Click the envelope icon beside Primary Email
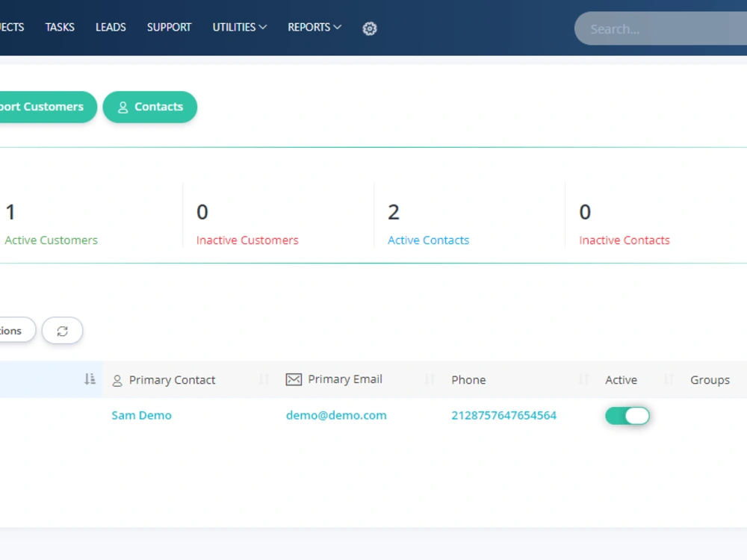The width and height of the screenshot is (747, 560). (x=294, y=379)
